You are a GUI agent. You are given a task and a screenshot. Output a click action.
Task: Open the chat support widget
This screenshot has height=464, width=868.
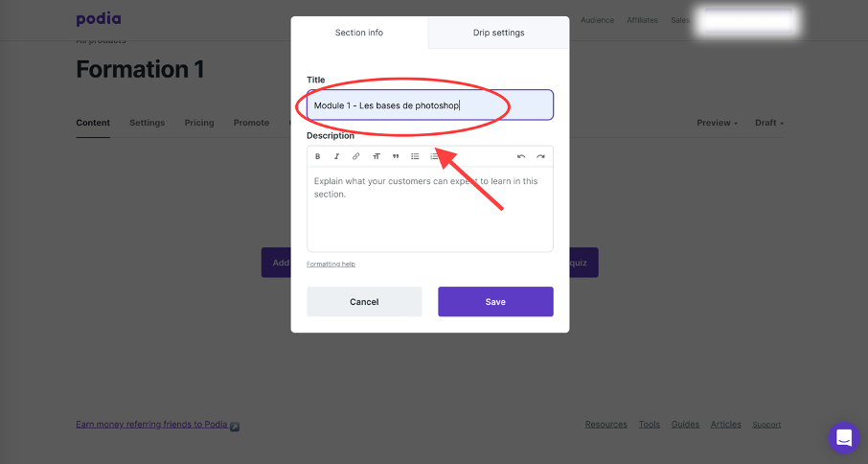[844, 437]
